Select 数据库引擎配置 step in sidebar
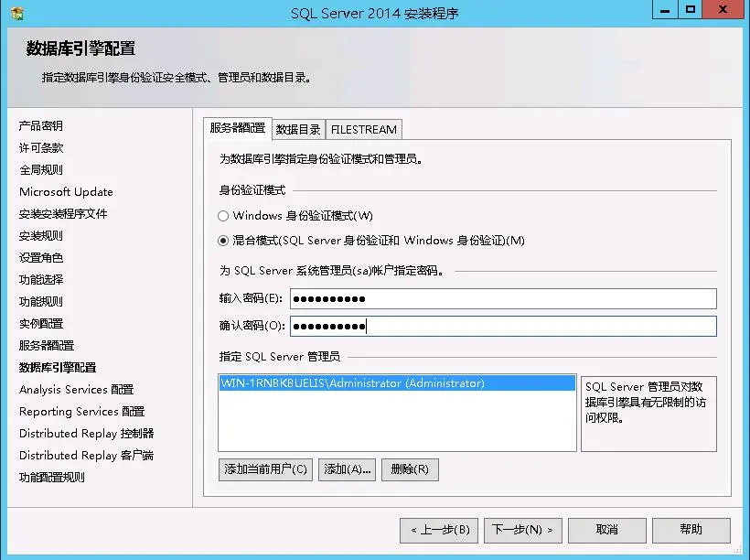Screen dimensions: 750x560 [x=58, y=368]
